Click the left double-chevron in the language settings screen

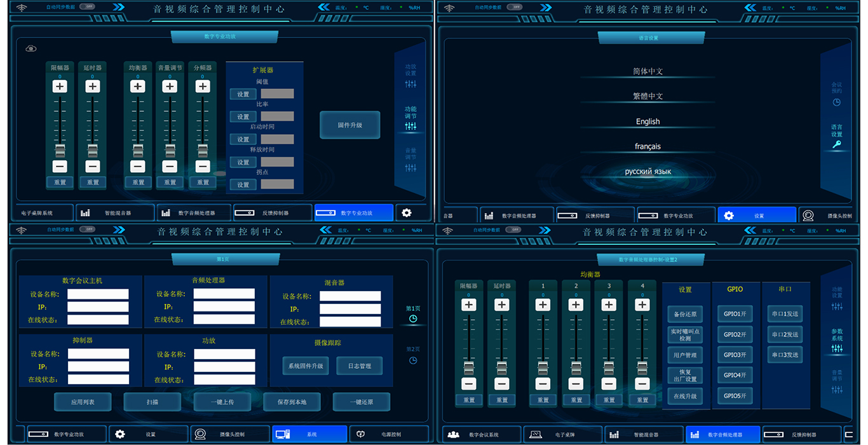(x=750, y=7)
